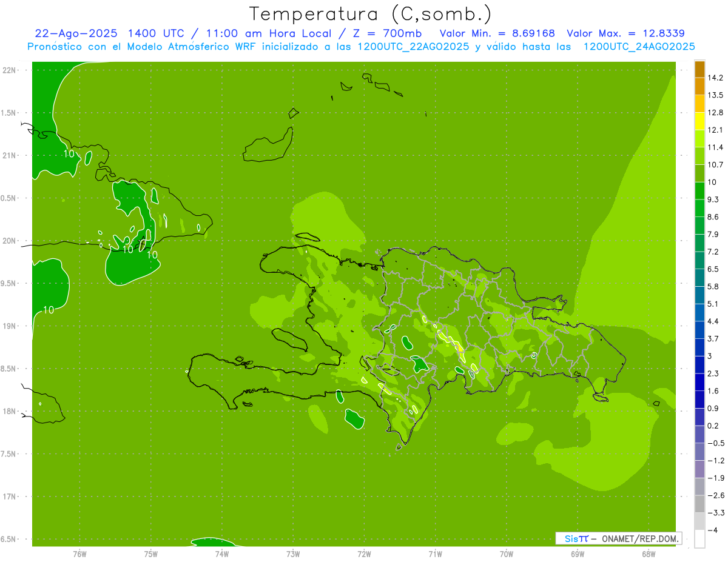The width and height of the screenshot is (728, 562).
Task: Click 'Valor Max. = 12.8339' readout
Action: (625, 33)
